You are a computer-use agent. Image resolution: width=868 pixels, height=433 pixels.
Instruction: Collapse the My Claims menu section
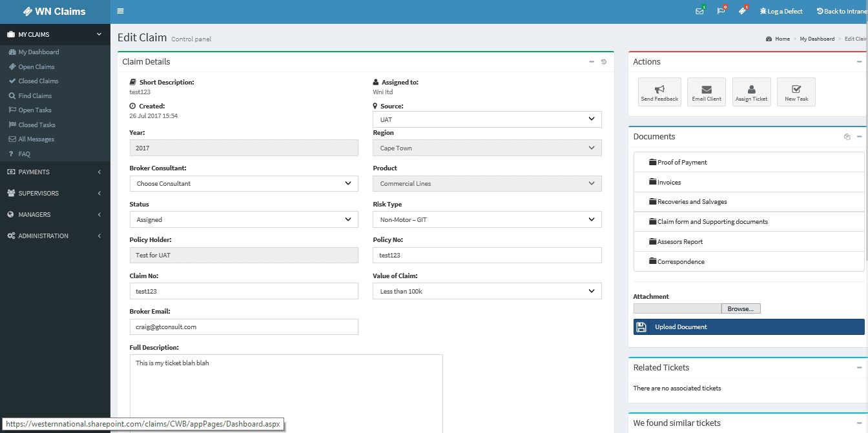(x=55, y=34)
